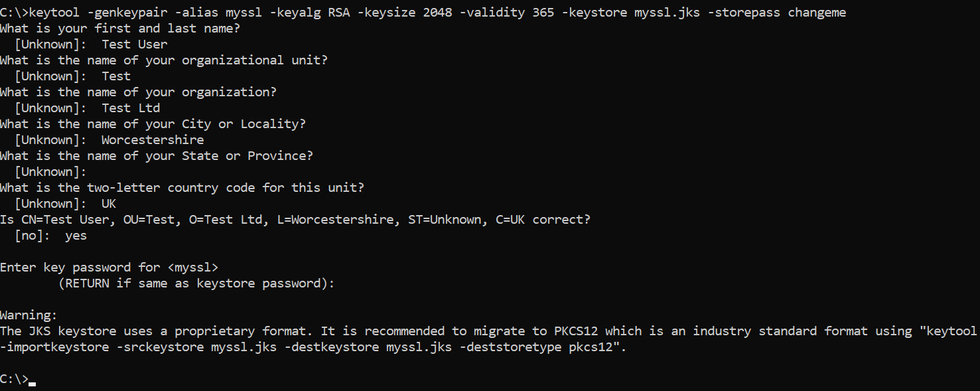Click the "yes" confirmation answer
Viewport: 980px width, 391px height.
[76, 236]
